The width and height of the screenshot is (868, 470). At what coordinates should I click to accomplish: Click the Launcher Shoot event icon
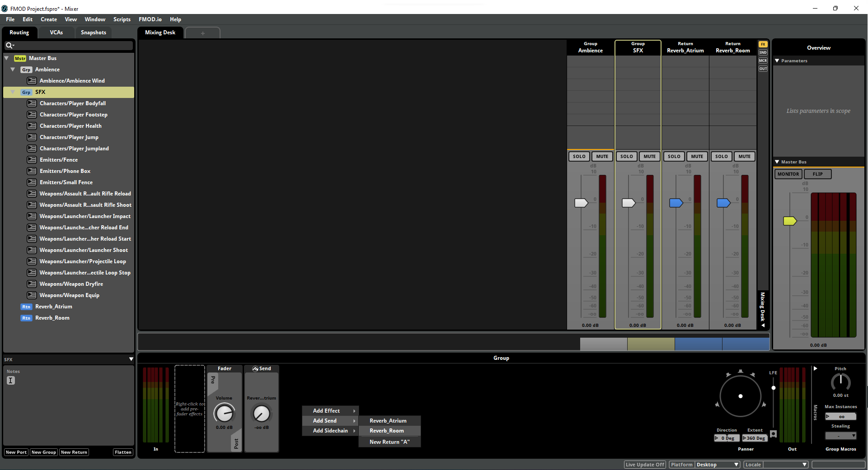pyautogui.click(x=32, y=250)
